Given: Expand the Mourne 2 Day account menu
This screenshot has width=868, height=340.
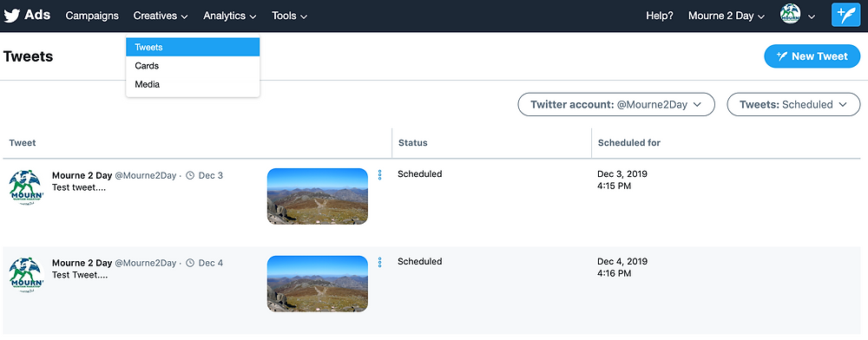Looking at the screenshot, I should point(727,16).
